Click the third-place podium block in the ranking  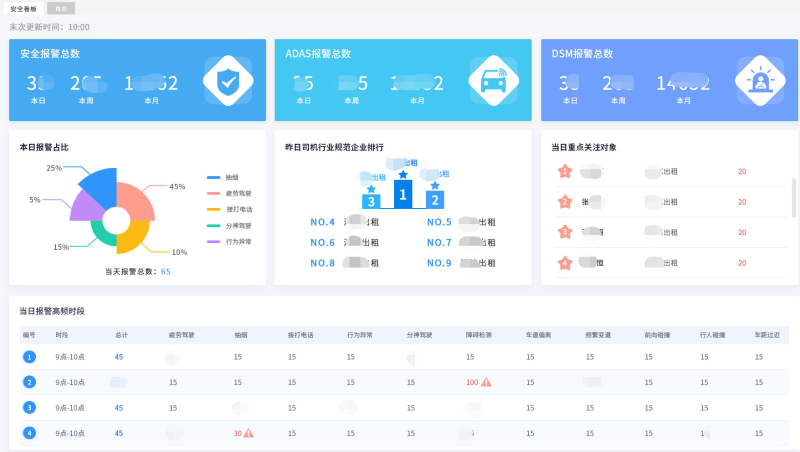pos(371,199)
